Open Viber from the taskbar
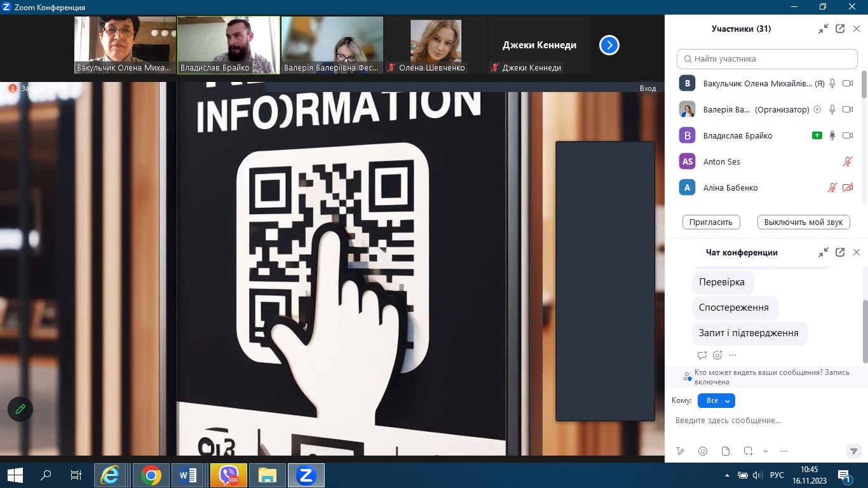This screenshot has height=488, width=868. 228,475
